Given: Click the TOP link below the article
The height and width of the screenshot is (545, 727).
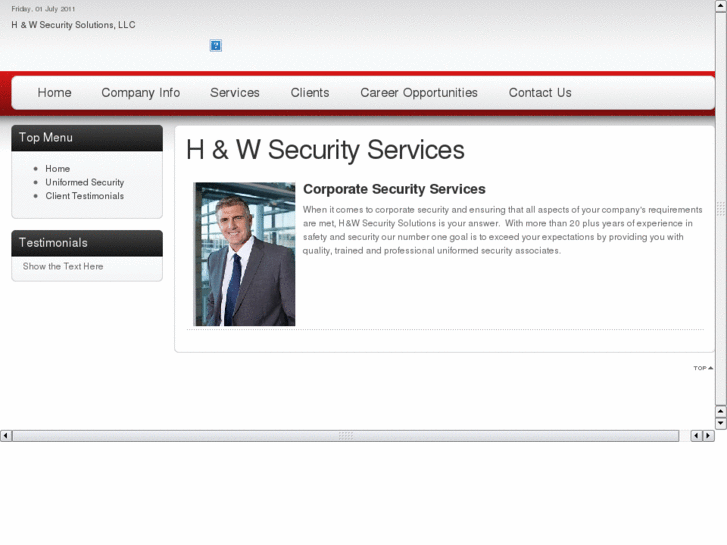Looking at the screenshot, I should point(703,368).
